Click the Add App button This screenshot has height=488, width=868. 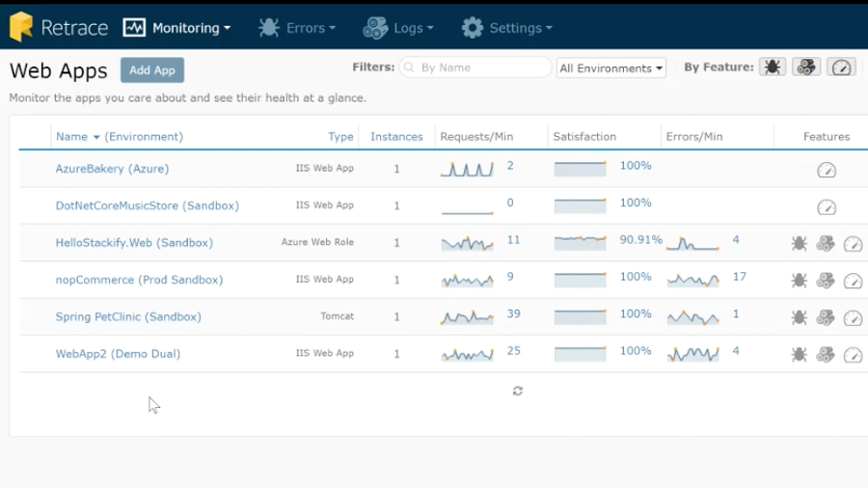point(152,70)
